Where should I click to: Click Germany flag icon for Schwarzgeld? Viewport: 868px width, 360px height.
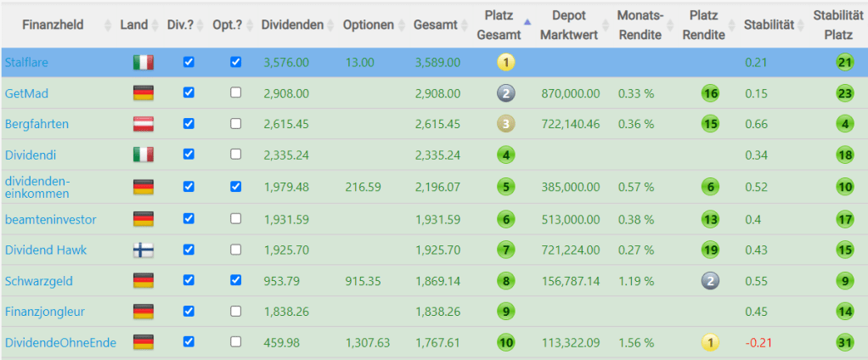click(x=143, y=280)
